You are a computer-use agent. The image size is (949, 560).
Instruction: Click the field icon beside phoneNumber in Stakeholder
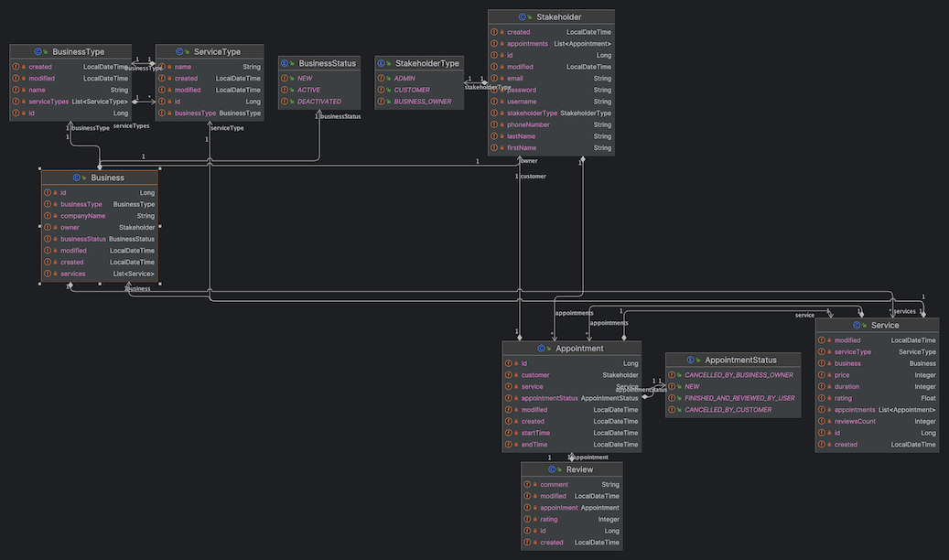494,124
